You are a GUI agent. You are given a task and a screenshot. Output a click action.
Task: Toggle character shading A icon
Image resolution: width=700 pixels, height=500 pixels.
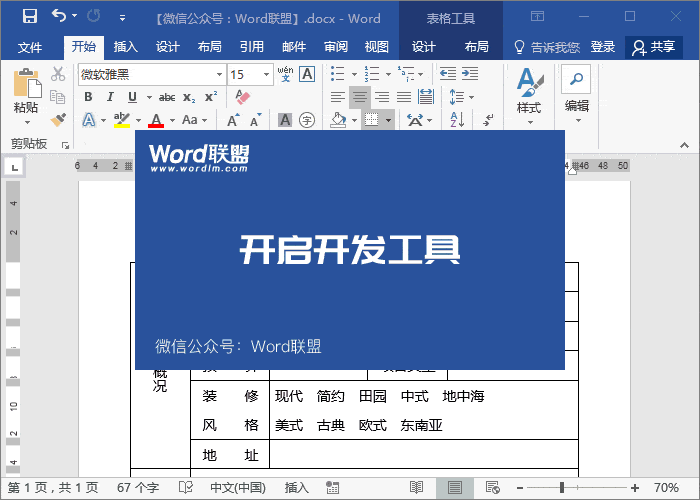[x=285, y=120]
